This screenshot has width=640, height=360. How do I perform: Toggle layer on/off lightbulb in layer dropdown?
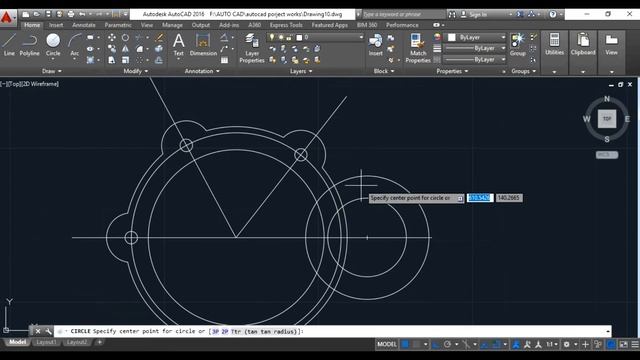tap(272, 37)
